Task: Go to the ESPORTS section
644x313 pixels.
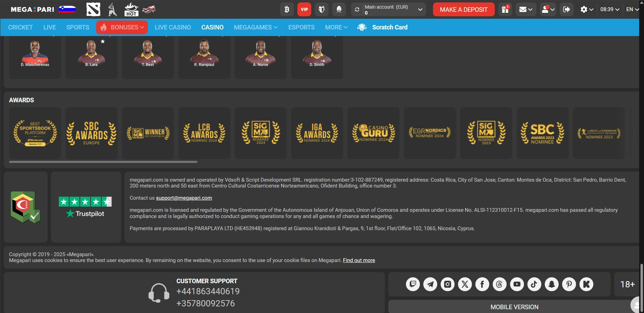Action: coord(301,27)
